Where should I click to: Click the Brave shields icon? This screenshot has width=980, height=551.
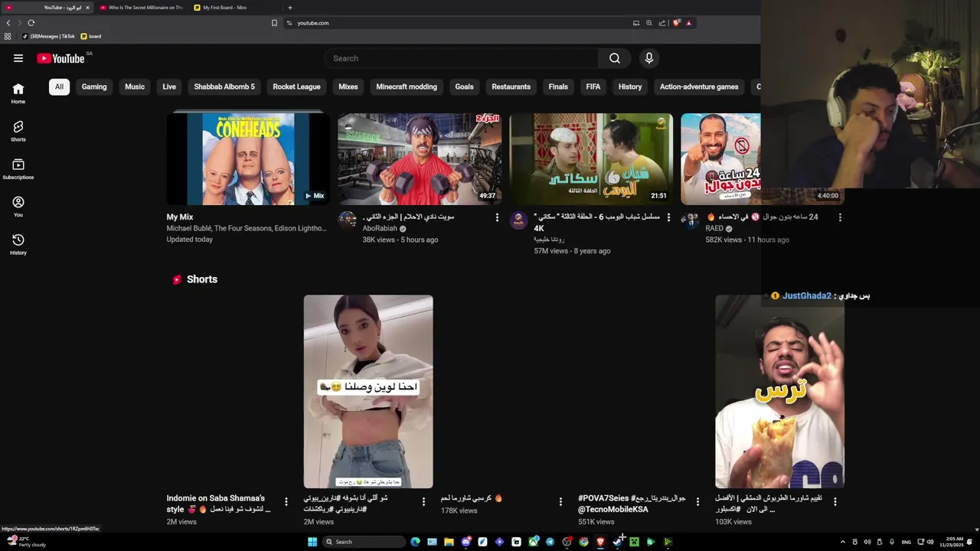pyautogui.click(x=676, y=23)
